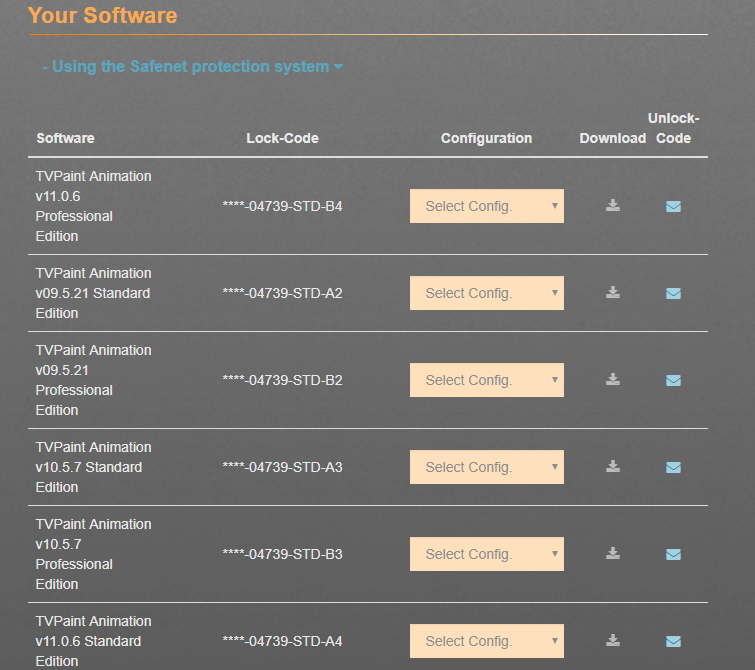Download TVPaint v10.5.7 Professional Edition

point(612,554)
